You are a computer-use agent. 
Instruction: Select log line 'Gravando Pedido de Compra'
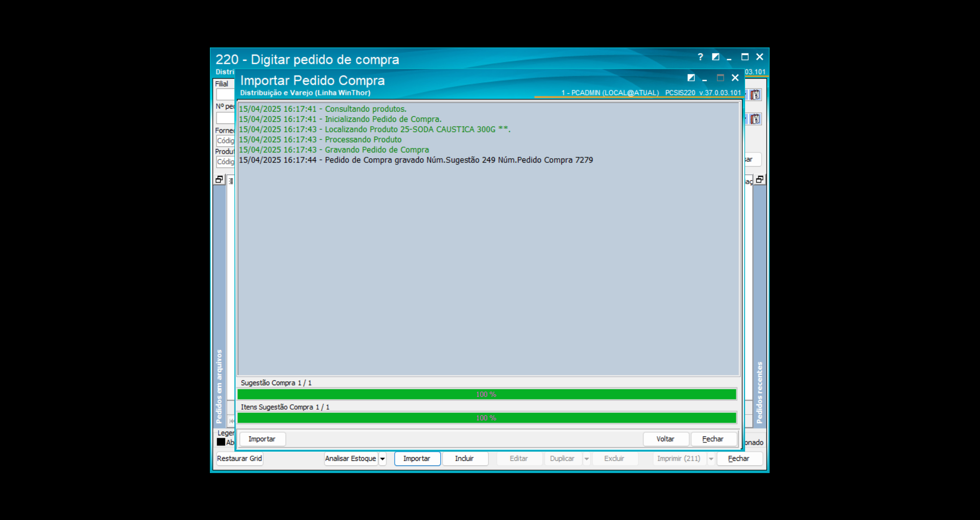[334, 150]
